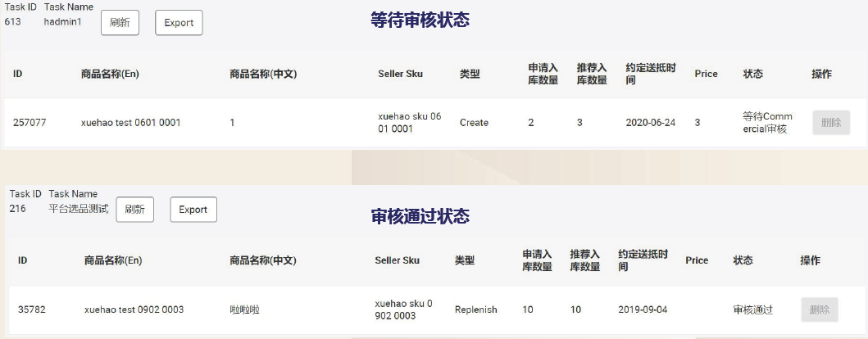868x339 pixels.
Task: Click product name xuehao test 0601 0001
Action: tap(130, 123)
